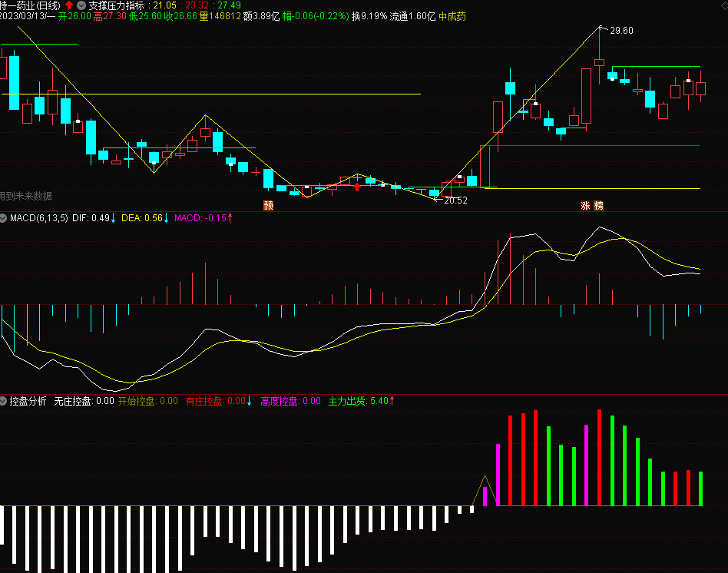Click the 用到未来数据 notice text
Viewport: 728px width, 573px height.
26,196
